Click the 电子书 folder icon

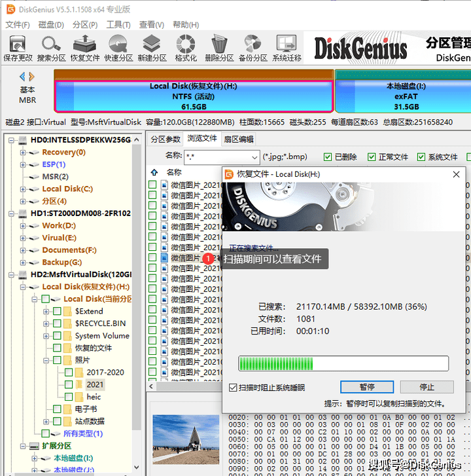point(67,409)
